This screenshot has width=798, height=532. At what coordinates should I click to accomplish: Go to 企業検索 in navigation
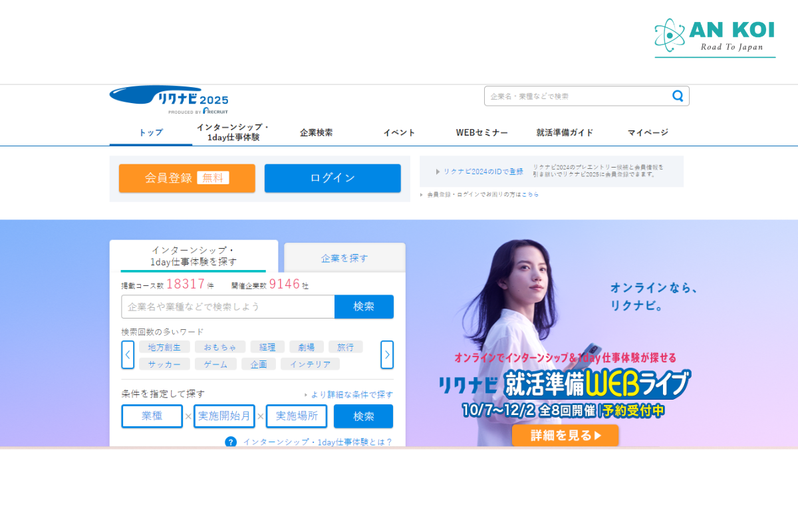[x=317, y=132]
